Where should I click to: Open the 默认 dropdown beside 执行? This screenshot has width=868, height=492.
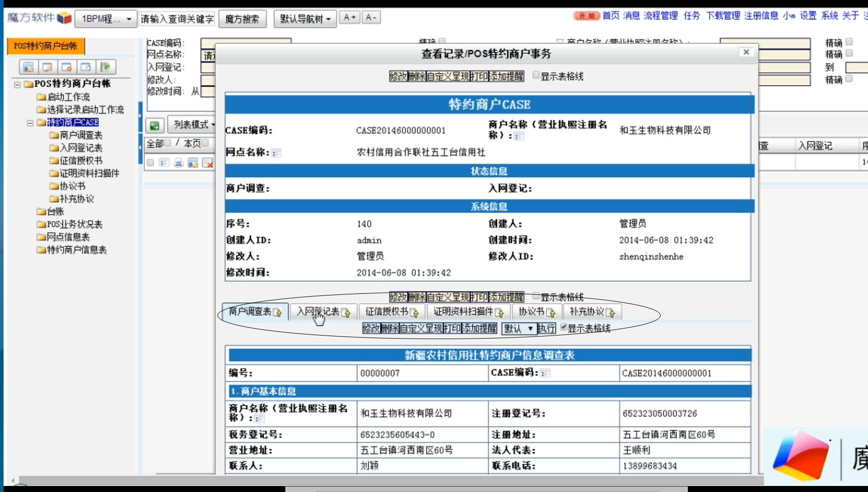tap(519, 329)
